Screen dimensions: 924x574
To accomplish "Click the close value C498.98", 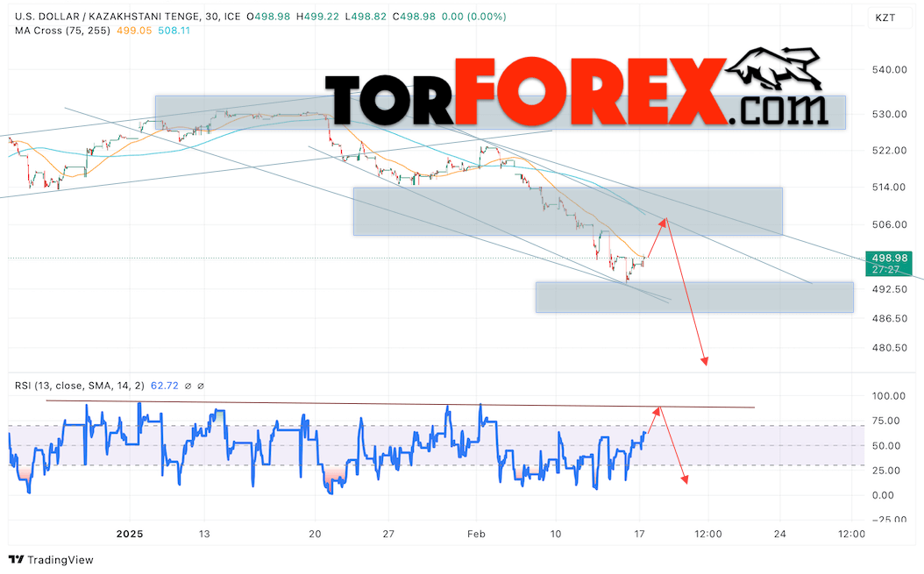I will pos(414,17).
